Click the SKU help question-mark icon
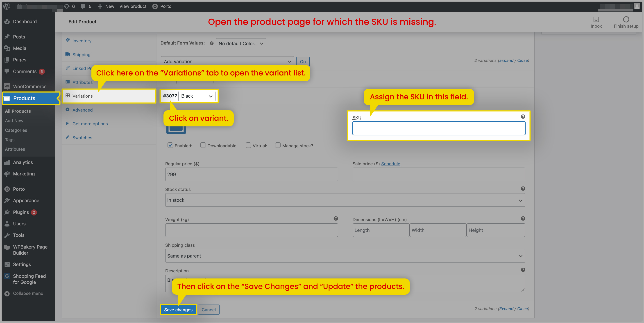This screenshot has width=644, height=323. (x=523, y=117)
